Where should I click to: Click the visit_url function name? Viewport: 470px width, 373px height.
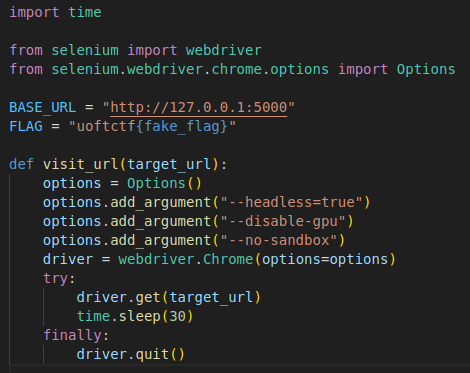(x=81, y=164)
